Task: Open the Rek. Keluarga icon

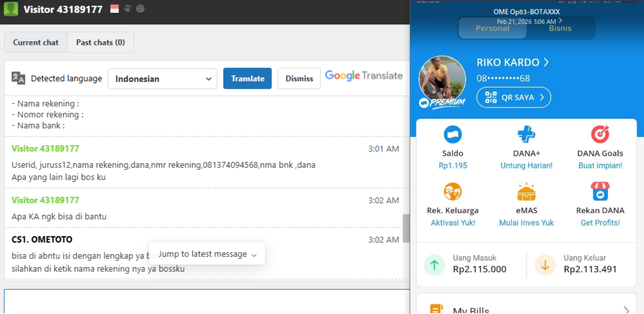Action: (x=453, y=192)
